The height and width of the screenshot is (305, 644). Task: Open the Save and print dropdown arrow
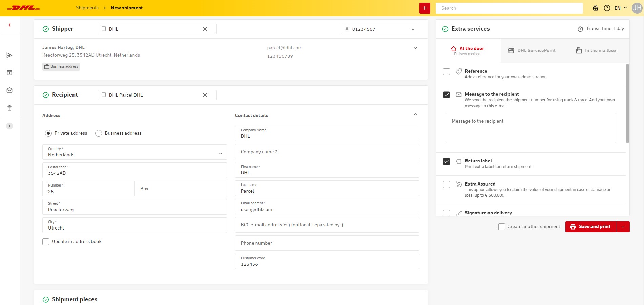click(x=623, y=227)
